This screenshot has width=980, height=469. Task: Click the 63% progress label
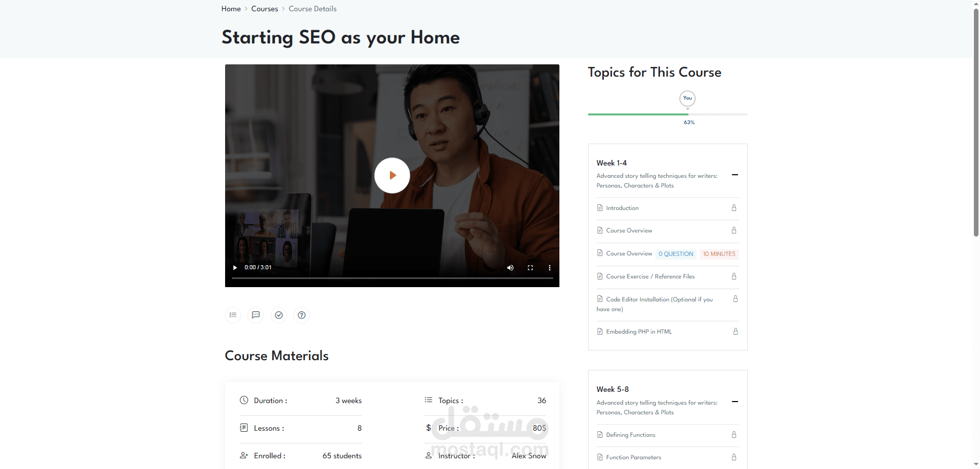[x=689, y=123]
